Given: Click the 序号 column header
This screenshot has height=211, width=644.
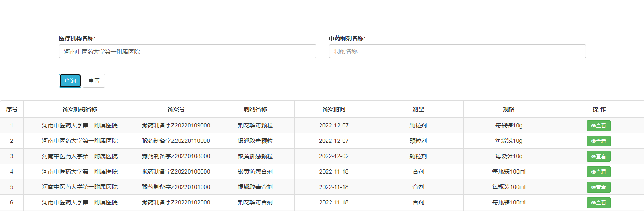Looking at the screenshot, I should coord(12,109).
